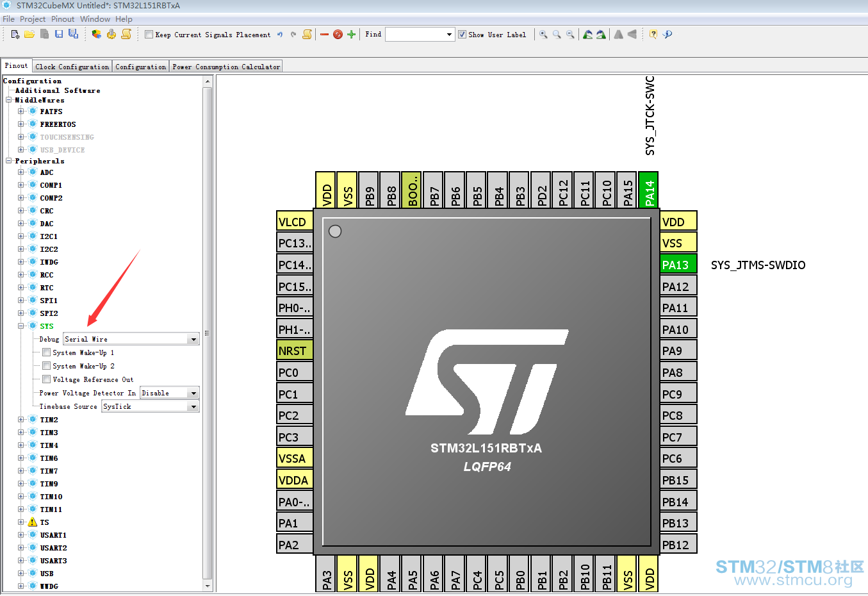Expand the USART1 peripheral node
Viewport: 868px width, 596px height.
click(21, 535)
